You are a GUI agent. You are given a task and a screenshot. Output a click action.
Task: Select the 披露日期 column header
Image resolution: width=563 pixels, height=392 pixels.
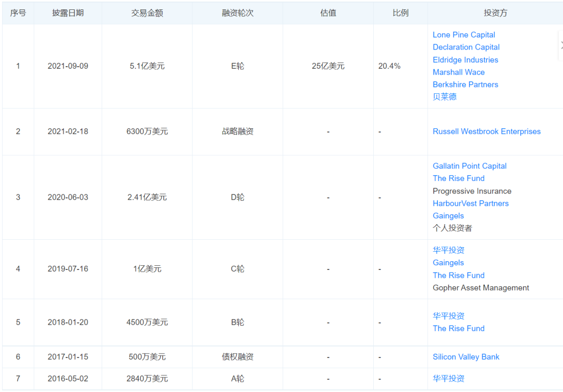pyautogui.click(x=68, y=13)
